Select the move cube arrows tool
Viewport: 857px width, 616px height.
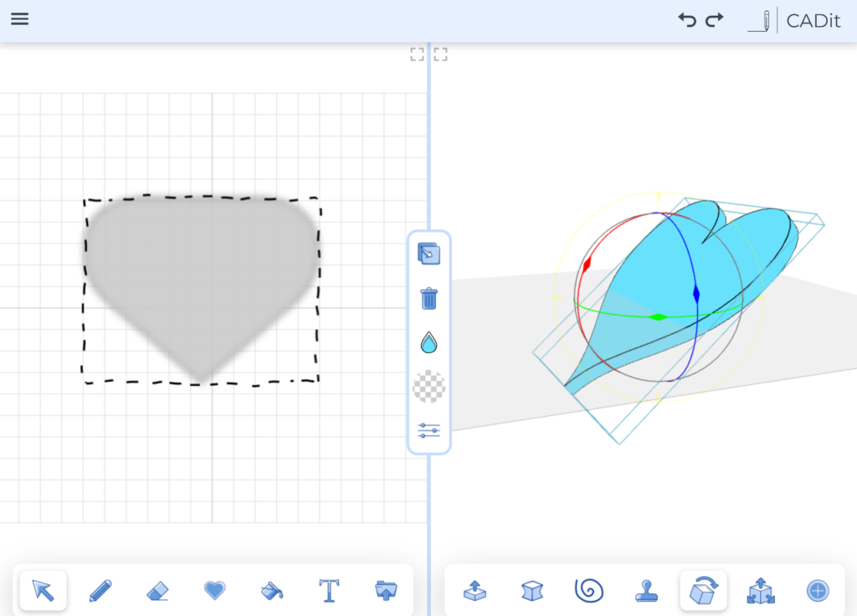[x=761, y=591]
